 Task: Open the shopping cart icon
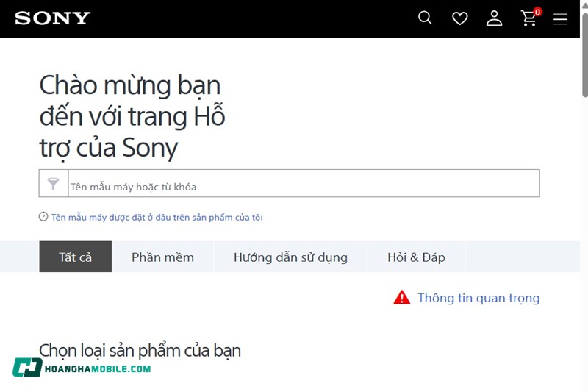(x=528, y=19)
